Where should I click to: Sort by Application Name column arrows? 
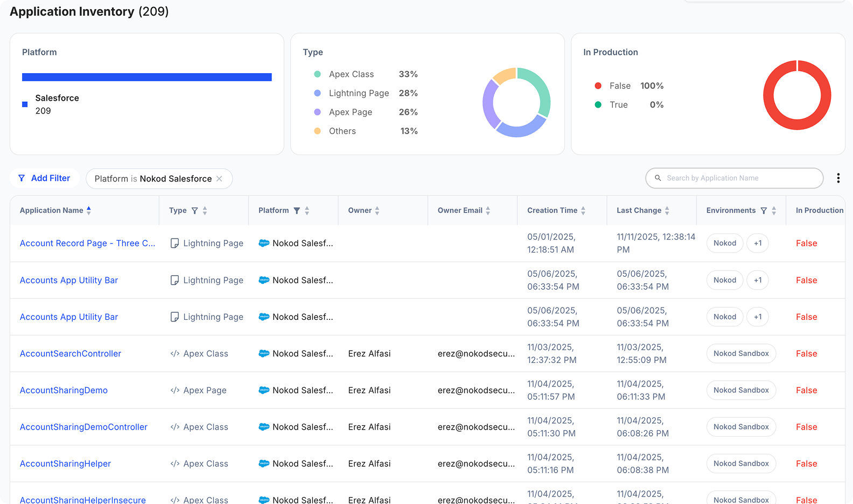point(89,211)
